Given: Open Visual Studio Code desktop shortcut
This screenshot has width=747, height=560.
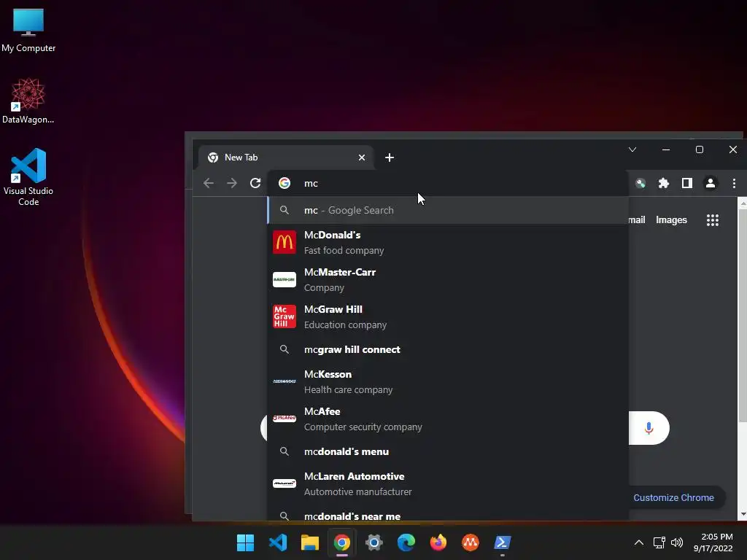Looking at the screenshot, I should coord(28,177).
